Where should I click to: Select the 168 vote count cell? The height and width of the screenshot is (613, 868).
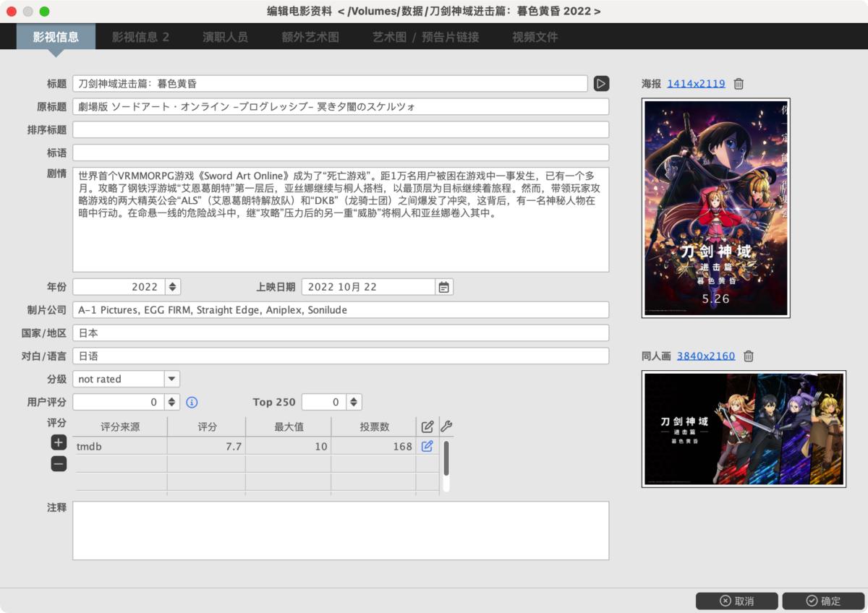point(374,447)
